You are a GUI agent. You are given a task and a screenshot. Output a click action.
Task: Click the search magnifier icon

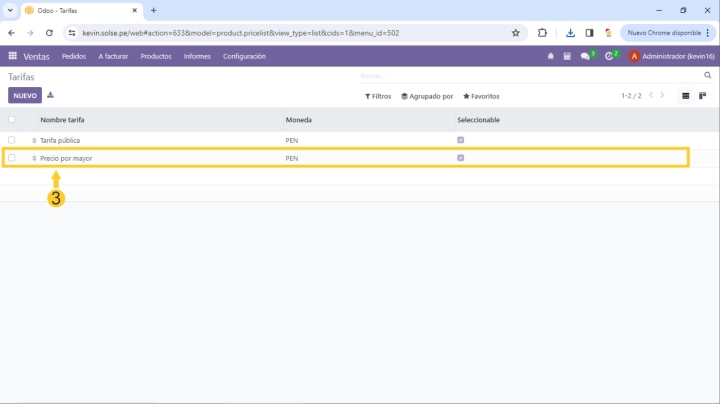point(708,76)
